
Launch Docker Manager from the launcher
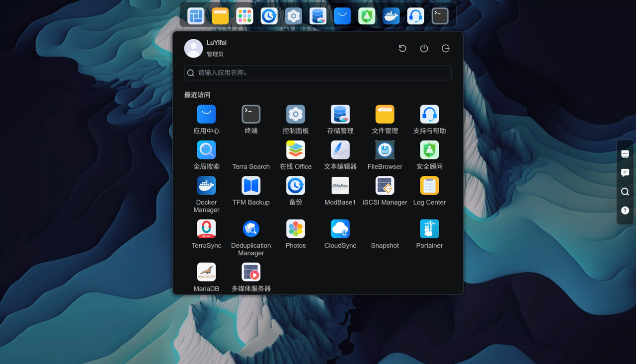point(206,186)
